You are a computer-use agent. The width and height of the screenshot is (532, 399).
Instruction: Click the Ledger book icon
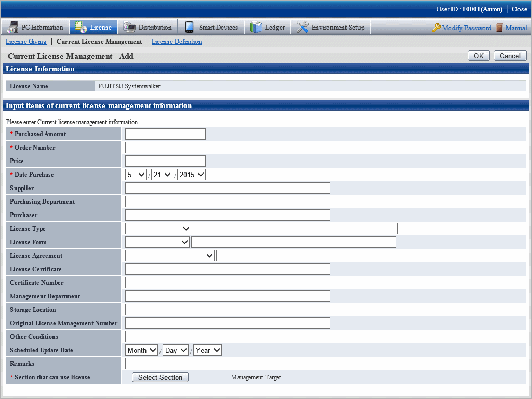click(256, 27)
